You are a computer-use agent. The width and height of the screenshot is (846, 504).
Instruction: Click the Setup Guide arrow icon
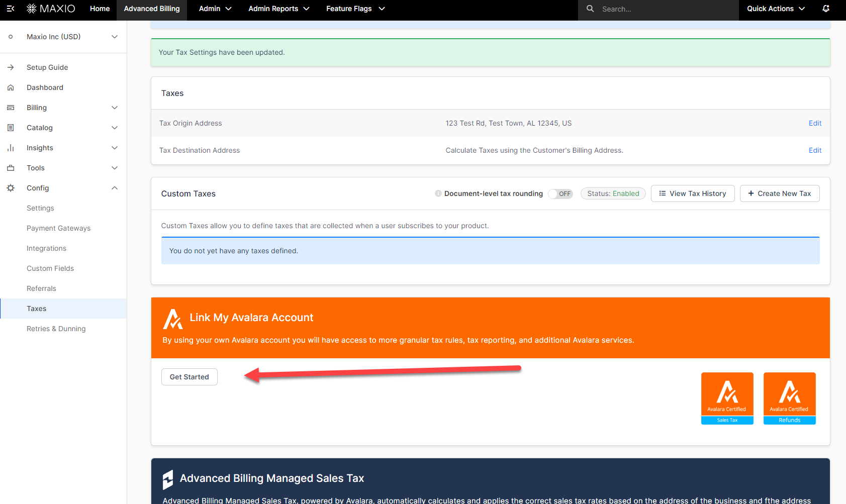pyautogui.click(x=11, y=67)
